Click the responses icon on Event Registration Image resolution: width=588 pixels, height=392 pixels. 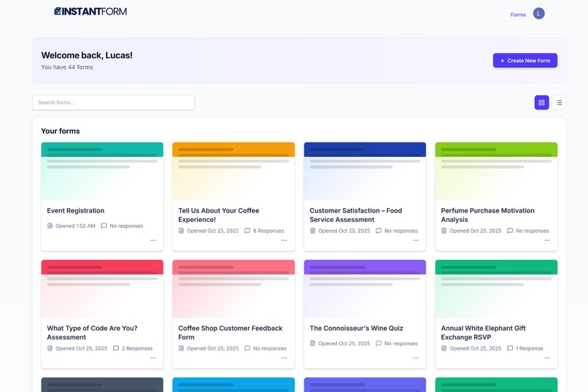[104, 226]
